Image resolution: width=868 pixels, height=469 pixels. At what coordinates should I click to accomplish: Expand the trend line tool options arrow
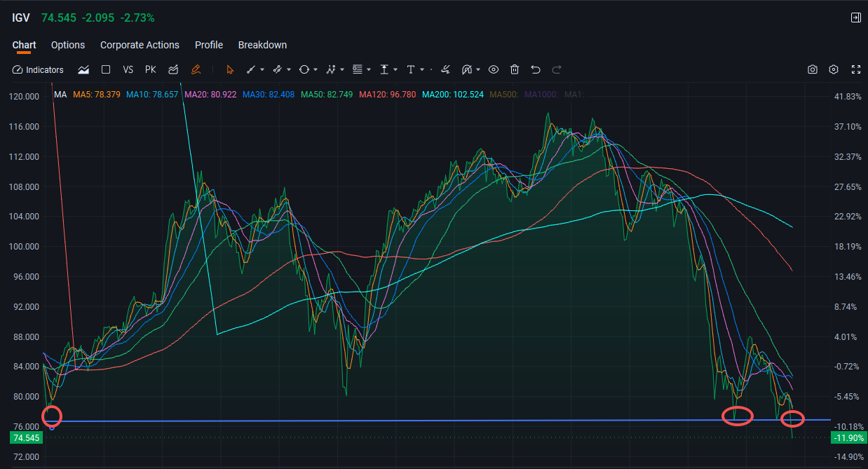tap(262, 69)
